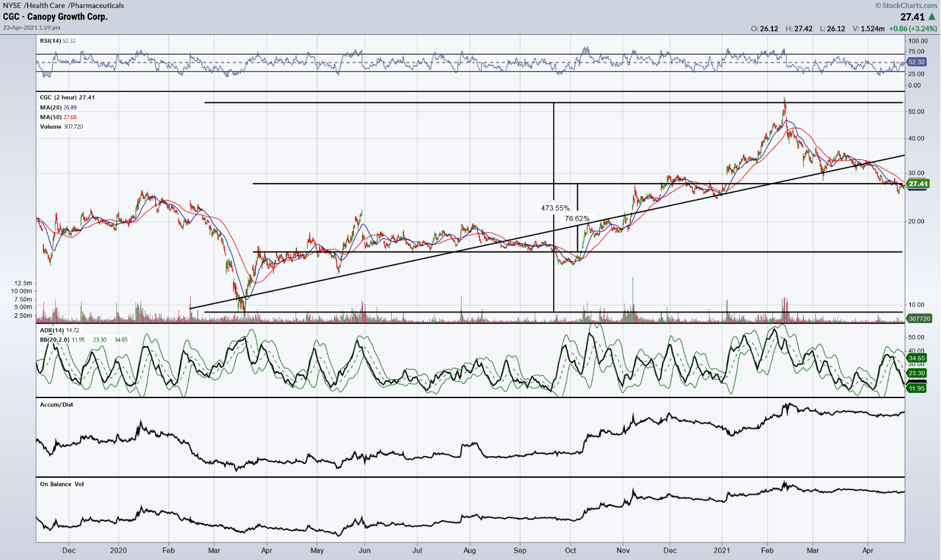Click the change value '+0.86 (+3.24%)'
941x560 pixels.
pos(913,29)
